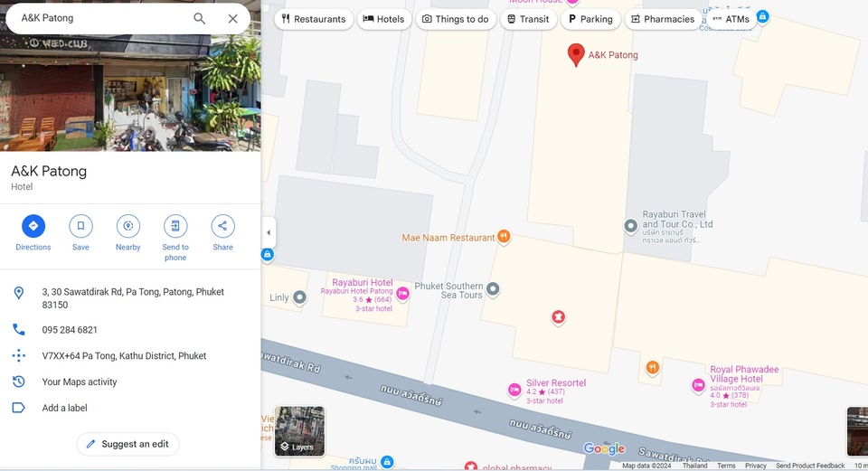Click the Directions icon button
The image size is (868, 471).
coord(33,226)
